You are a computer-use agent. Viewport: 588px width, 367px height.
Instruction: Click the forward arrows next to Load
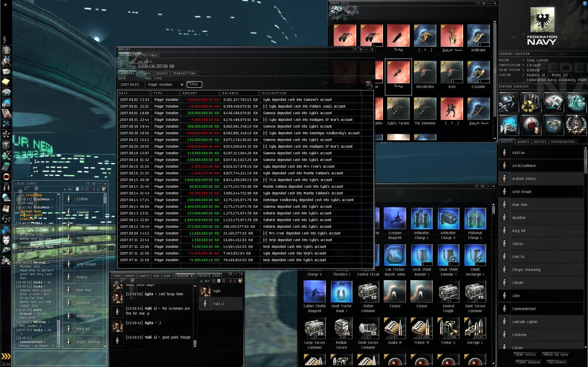coord(369,84)
